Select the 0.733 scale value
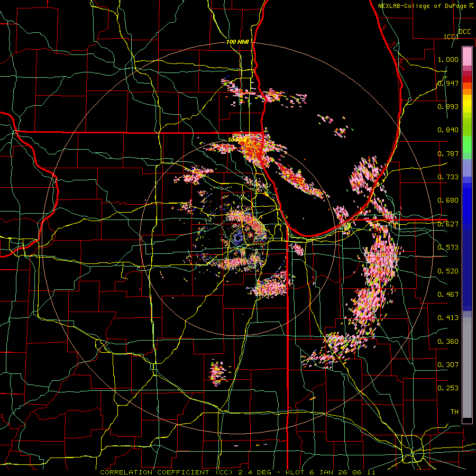Screen dimensions: 476x476 pos(448,177)
